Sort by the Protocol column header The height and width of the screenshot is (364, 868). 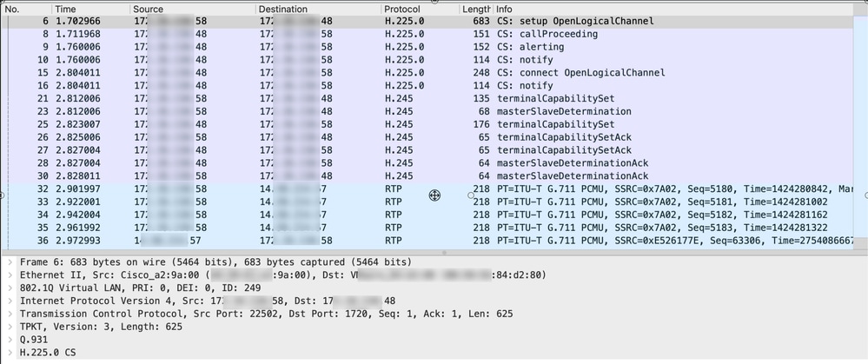pos(421,10)
